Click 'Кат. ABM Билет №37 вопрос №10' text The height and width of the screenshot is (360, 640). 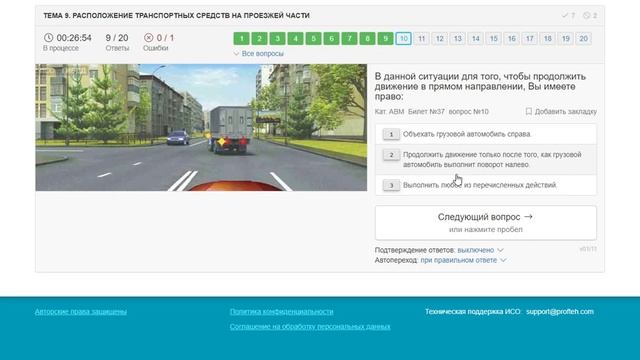tap(431, 111)
